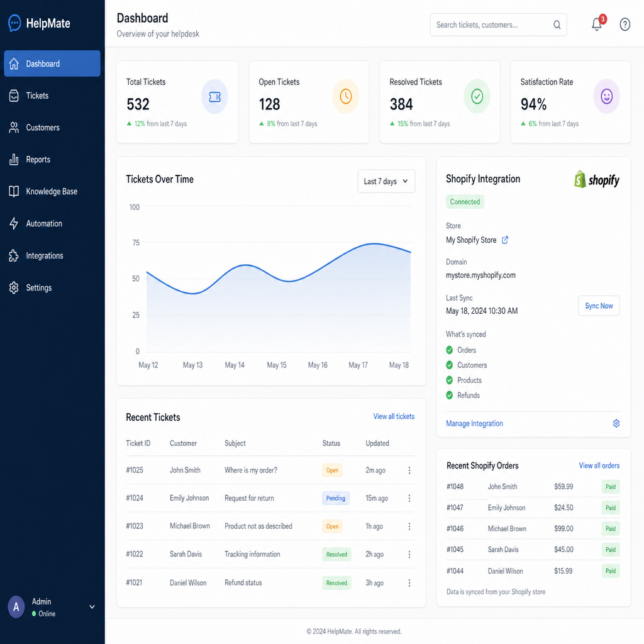Click the 532 total tickets value
Viewport: 644px width, 644px height.
pos(138,104)
